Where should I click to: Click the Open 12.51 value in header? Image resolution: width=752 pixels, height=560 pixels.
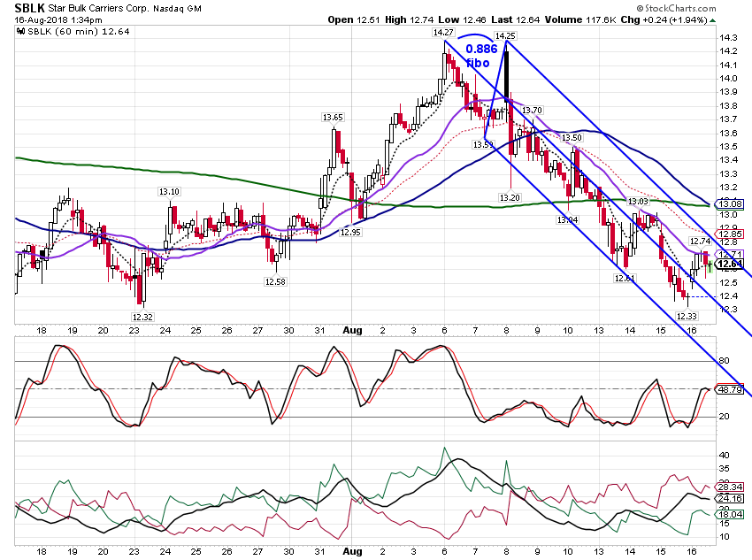point(354,19)
